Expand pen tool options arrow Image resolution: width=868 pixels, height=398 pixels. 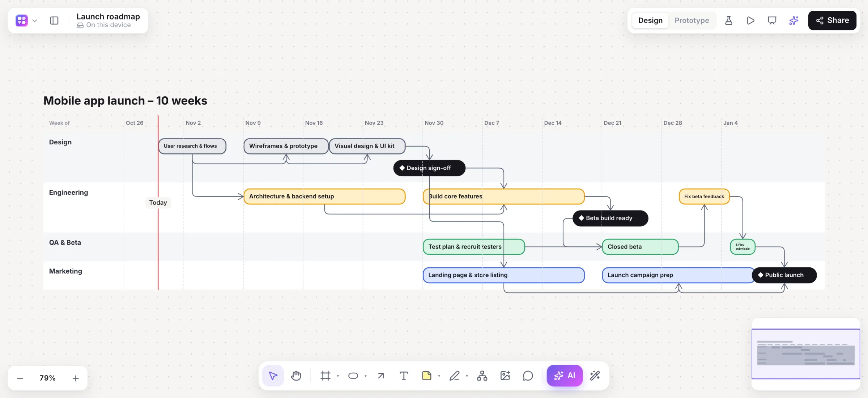tap(467, 376)
